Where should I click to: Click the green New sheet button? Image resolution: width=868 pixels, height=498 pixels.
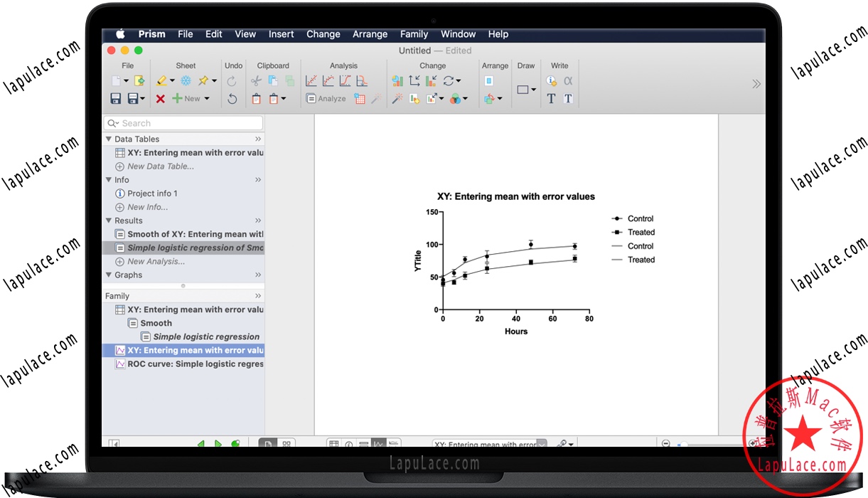coord(186,99)
